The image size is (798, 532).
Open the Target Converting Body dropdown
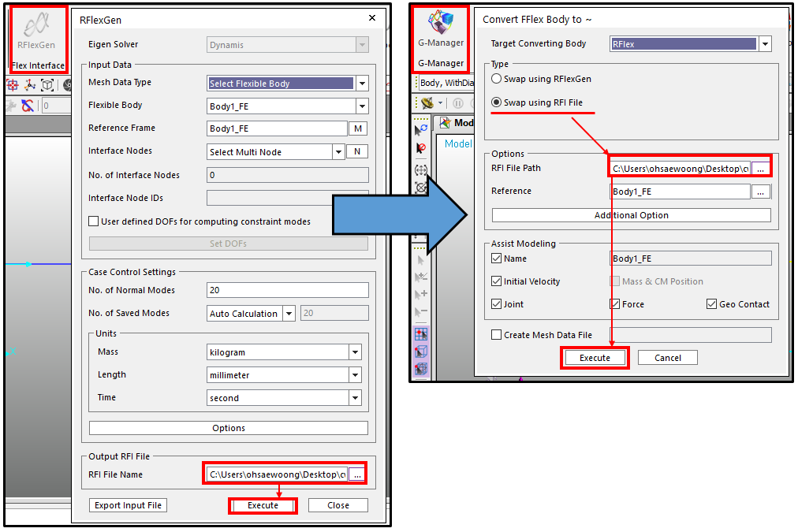pyautogui.click(x=764, y=43)
